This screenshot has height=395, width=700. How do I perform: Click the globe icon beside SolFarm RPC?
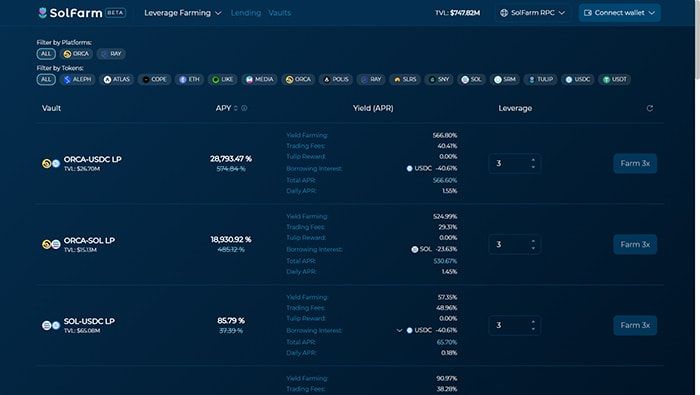tap(504, 13)
